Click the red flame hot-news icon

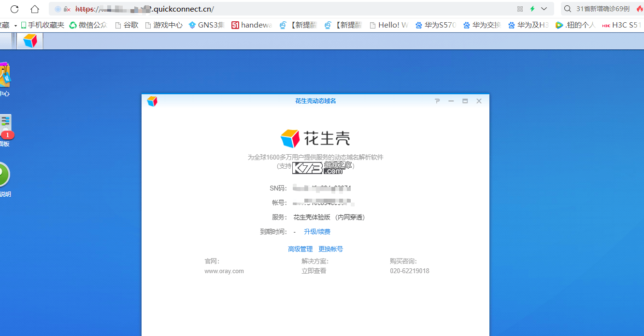pos(640,9)
